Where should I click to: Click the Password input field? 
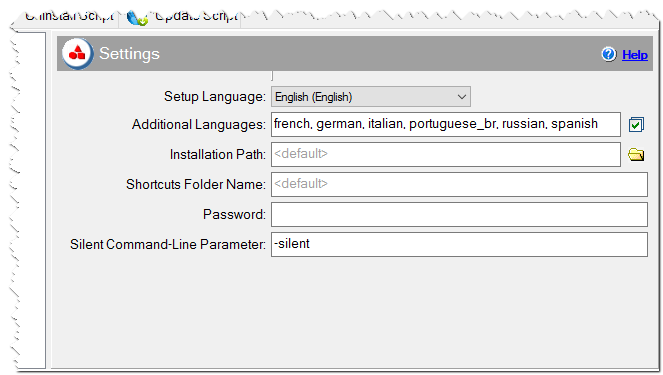459,214
